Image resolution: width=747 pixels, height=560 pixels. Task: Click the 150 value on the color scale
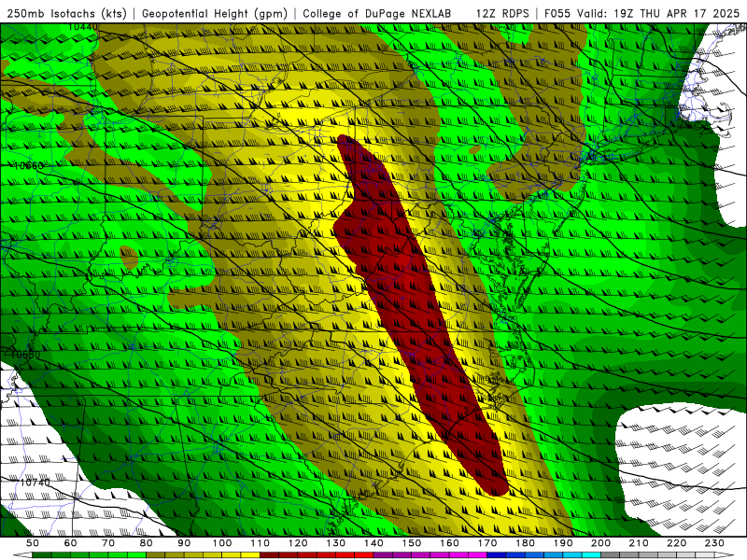[412, 543]
